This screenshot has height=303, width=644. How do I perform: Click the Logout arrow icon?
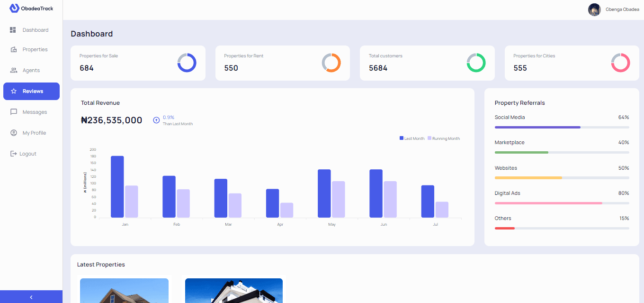click(13, 154)
